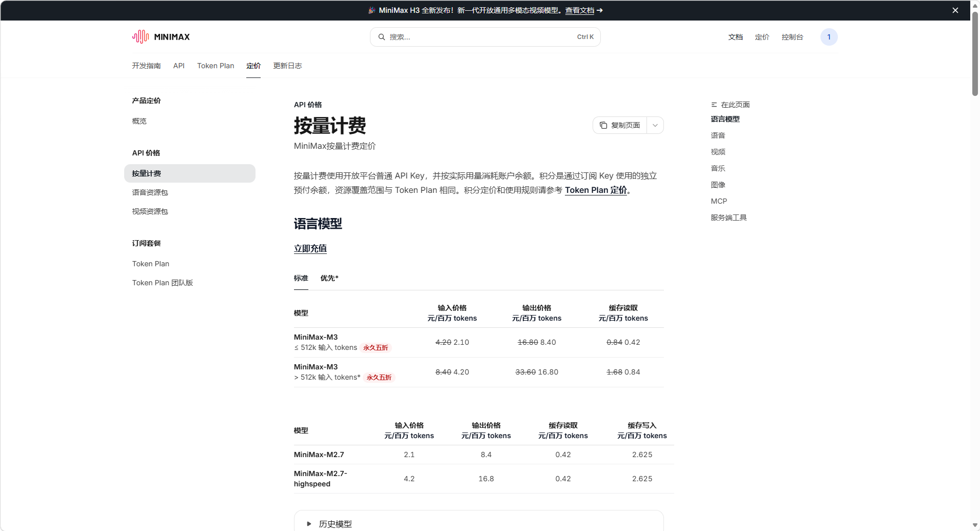Jump to MCP in page outline
980x531 pixels.
coord(719,201)
